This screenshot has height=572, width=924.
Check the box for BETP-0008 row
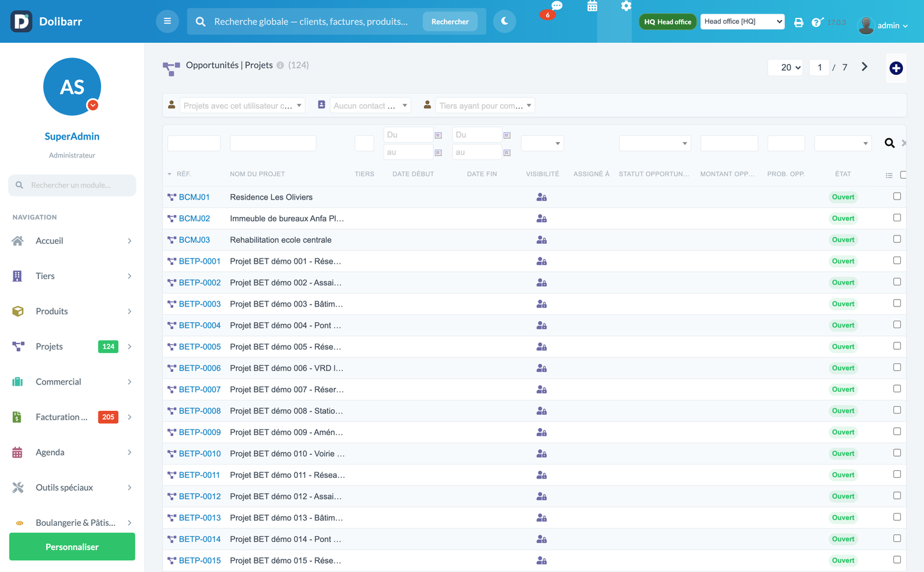897,410
